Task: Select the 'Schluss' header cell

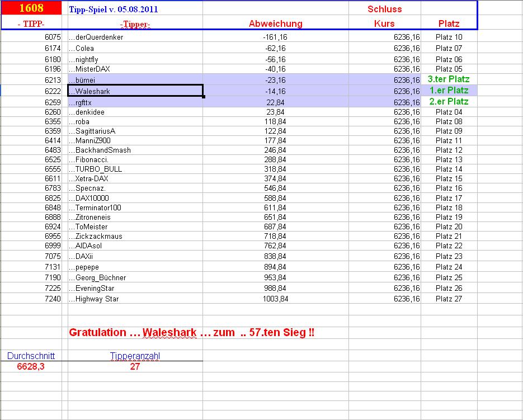Action: [385, 9]
